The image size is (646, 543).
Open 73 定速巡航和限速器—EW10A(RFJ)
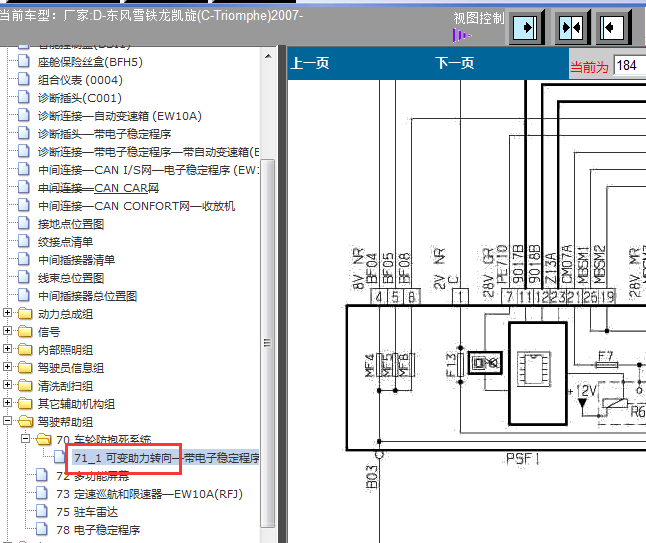click(150, 494)
